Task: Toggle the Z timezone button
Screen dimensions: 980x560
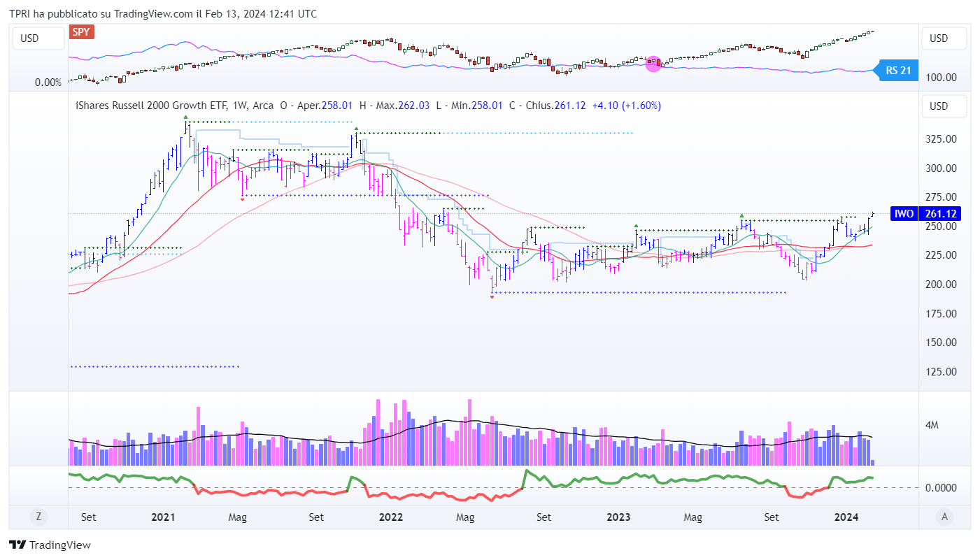Action: pos(38,517)
